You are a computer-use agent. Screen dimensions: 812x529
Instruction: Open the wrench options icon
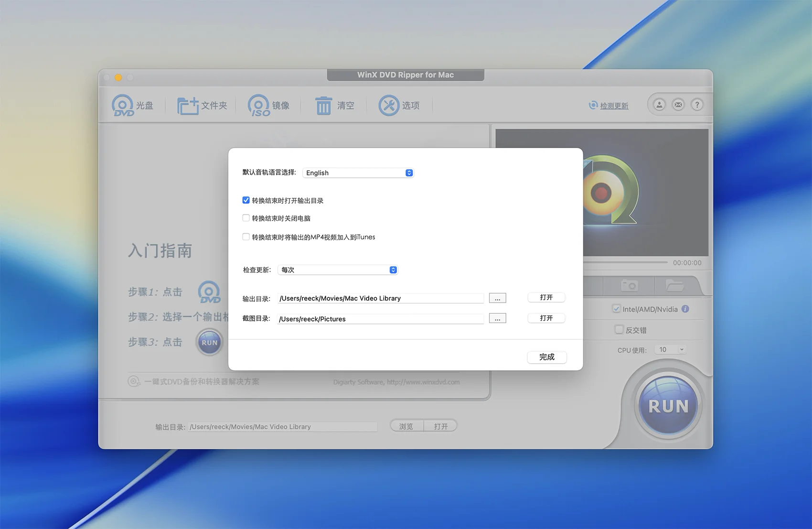(389, 106)
